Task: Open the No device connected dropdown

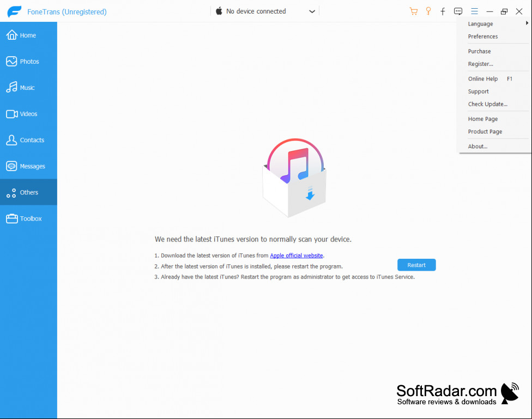Action: click(265, 11)
